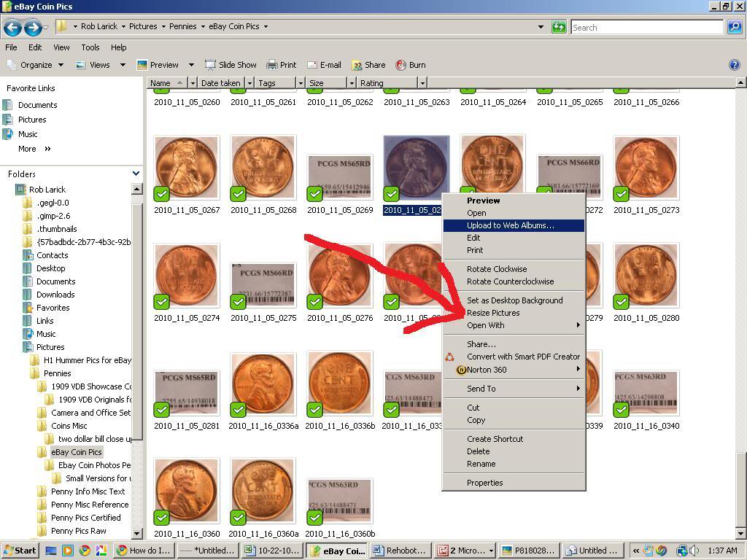Open the Organize menu button
This screenshot has width=747, height=560.
pyautogui.click(x=35, y=65)
